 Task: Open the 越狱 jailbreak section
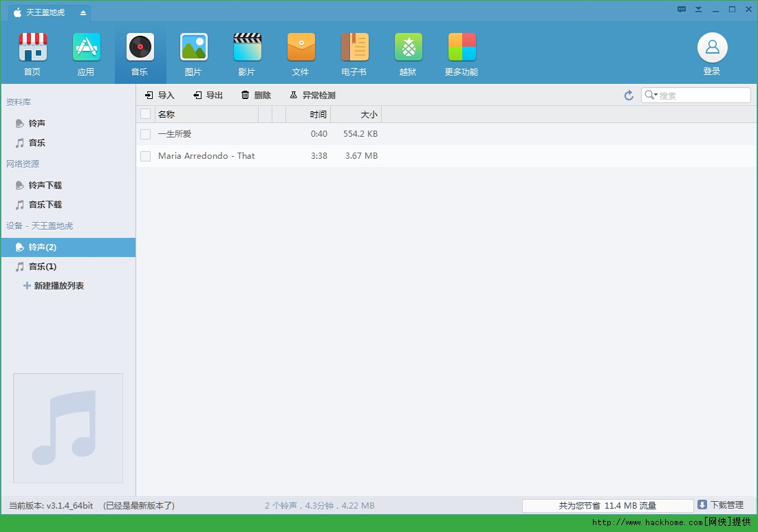coord(408,48)
